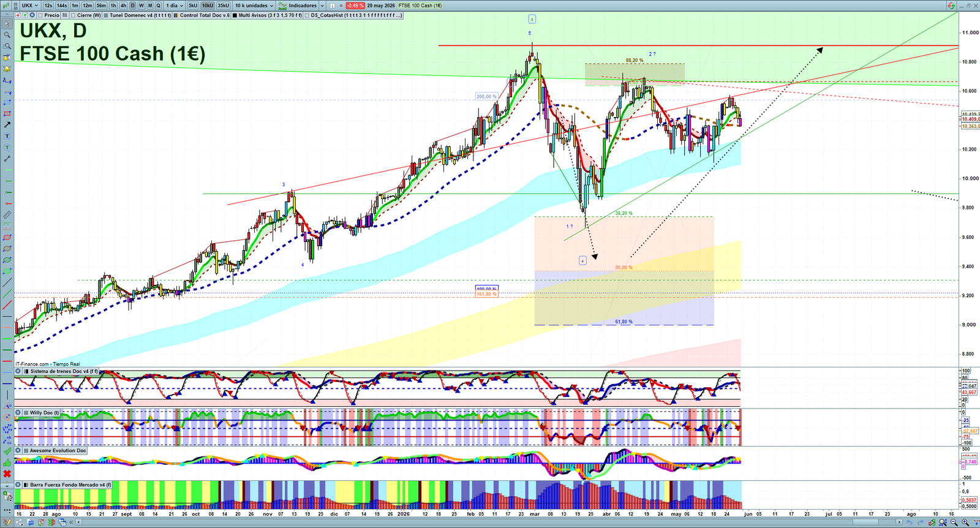Viewport: 980px width, 528px height.
Task: Select the 4h timeframe
Action: pos(123,6)
